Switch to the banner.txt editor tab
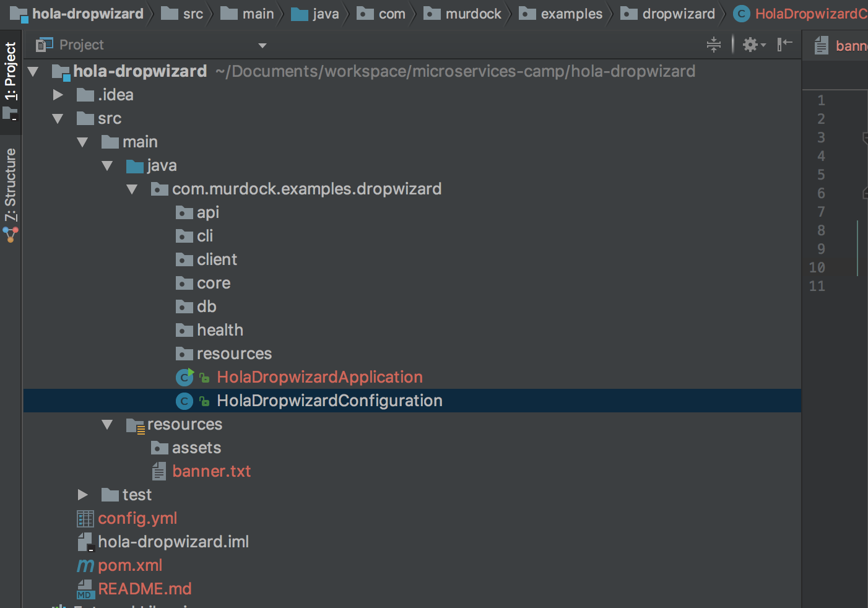Image resolution: width=868 pixels, height=608 pixels. coord(842,46)
